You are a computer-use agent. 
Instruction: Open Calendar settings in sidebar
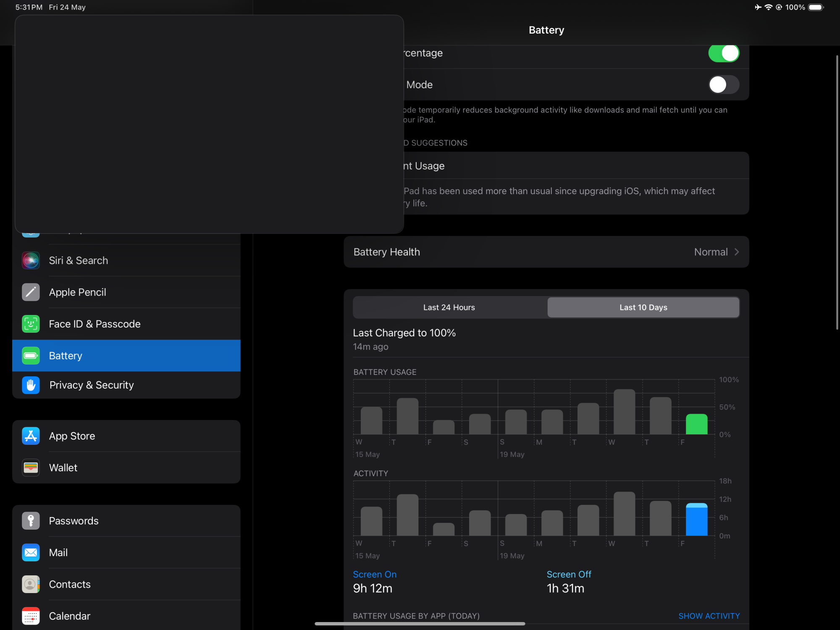point(70,616)
